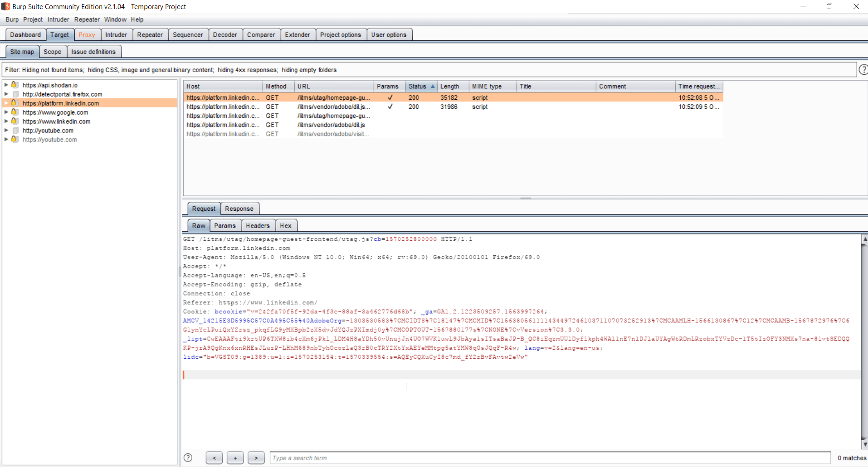Viewport: 868px width, 467px height.
Task: Open the User options tab
Action: click(x=389, y=34)
